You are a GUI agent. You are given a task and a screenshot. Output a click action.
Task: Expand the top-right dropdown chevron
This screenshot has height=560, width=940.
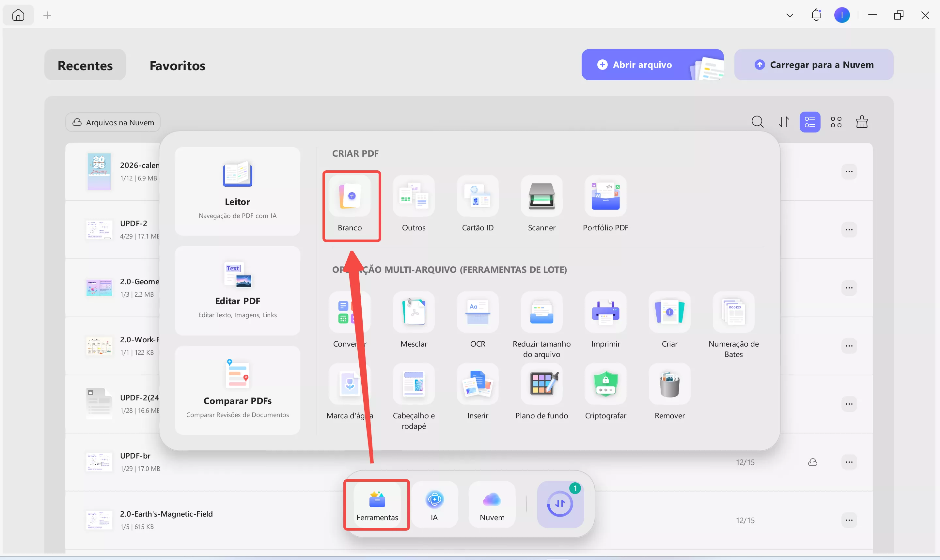pyautogui.click(x=790, y=15)
